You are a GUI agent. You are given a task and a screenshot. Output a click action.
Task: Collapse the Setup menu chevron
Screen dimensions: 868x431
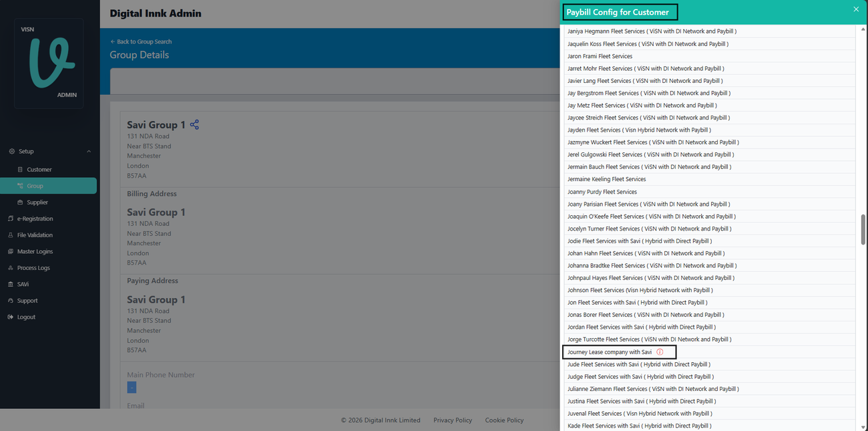pos(89,152)
